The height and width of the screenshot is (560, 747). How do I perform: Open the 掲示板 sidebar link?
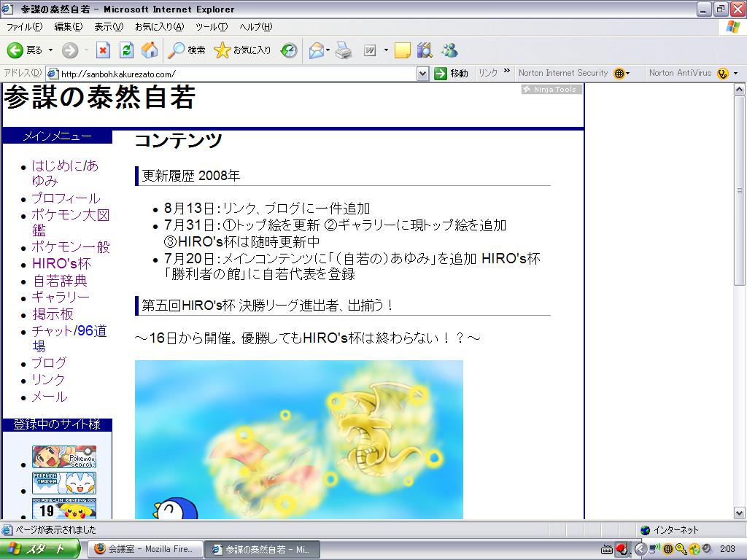pos(53,314)
